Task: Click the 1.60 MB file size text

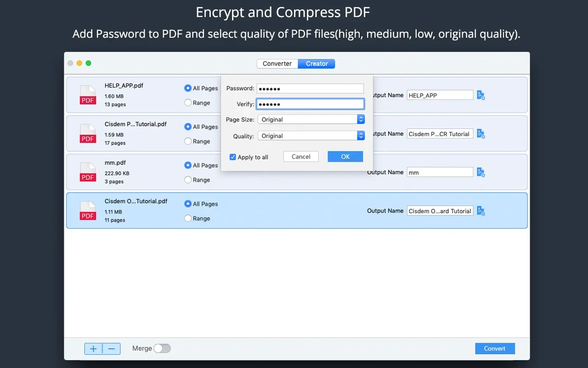Action: pyautogui.click(x=114, y=97)
